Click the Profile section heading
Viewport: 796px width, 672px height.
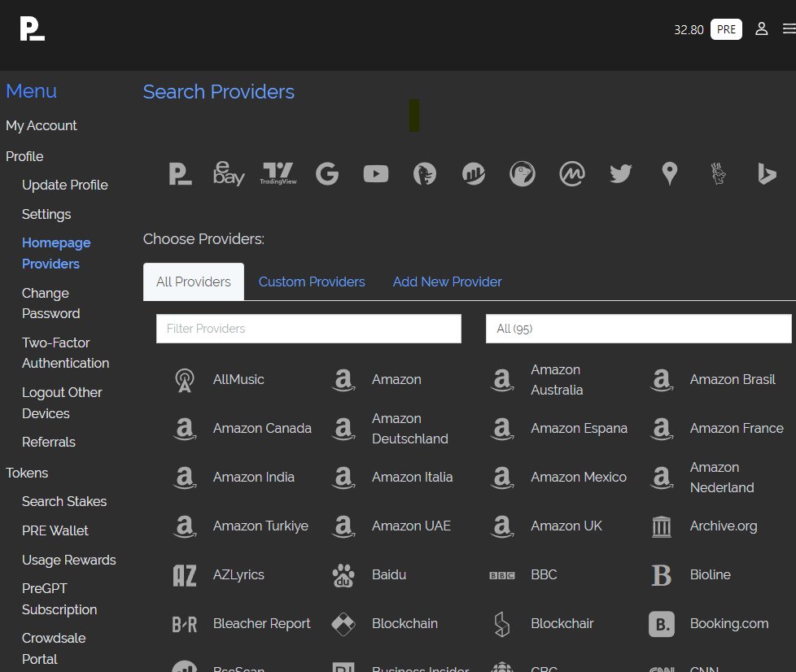(24, 156)
